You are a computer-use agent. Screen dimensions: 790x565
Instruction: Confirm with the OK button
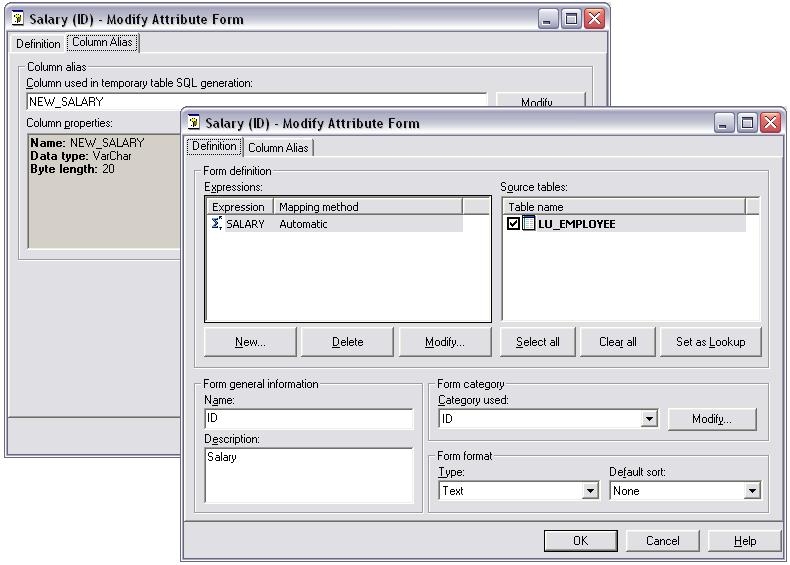tap(580, 540)
